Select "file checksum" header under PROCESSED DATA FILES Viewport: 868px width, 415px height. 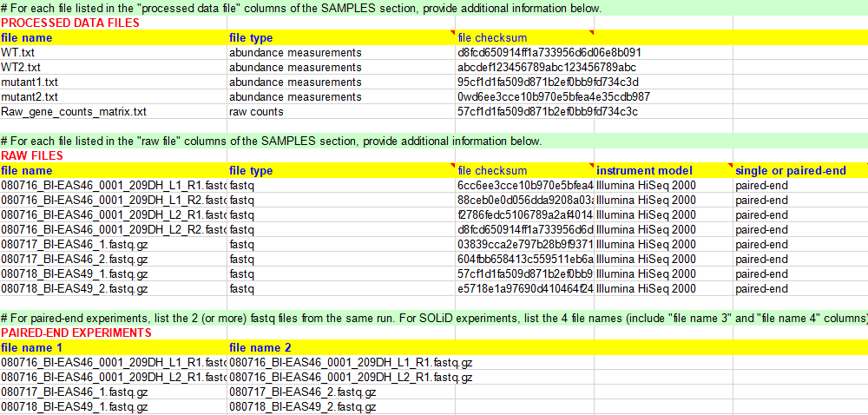pyautogui.click(x=492, y=38)
